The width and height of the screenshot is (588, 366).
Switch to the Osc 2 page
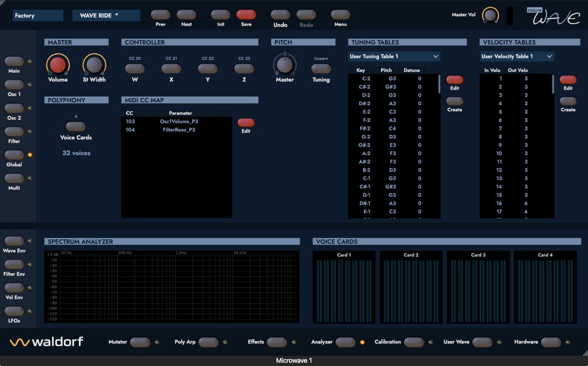point(14,108)
